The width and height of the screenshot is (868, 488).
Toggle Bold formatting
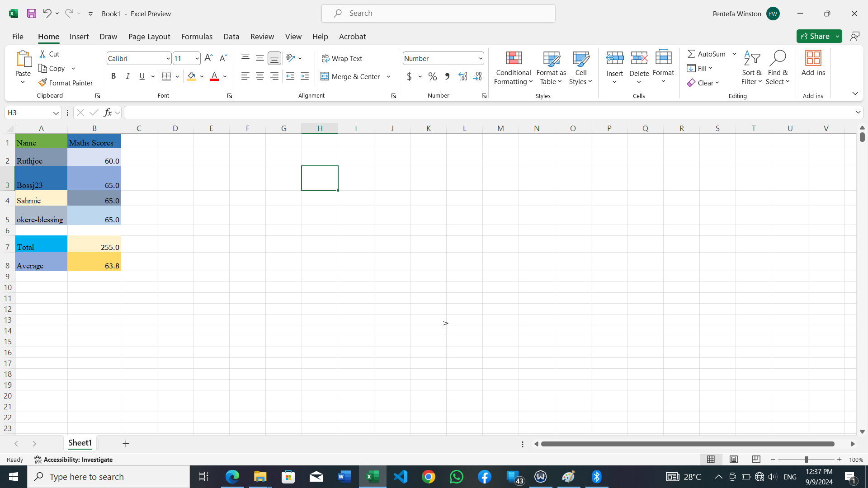[113, 76]
